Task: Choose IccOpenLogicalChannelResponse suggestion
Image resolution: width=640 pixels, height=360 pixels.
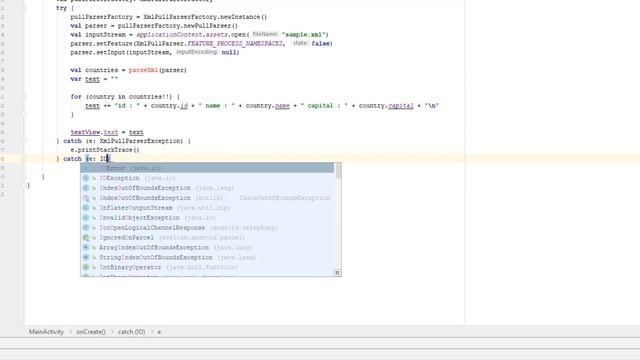Action: point(207,227)
